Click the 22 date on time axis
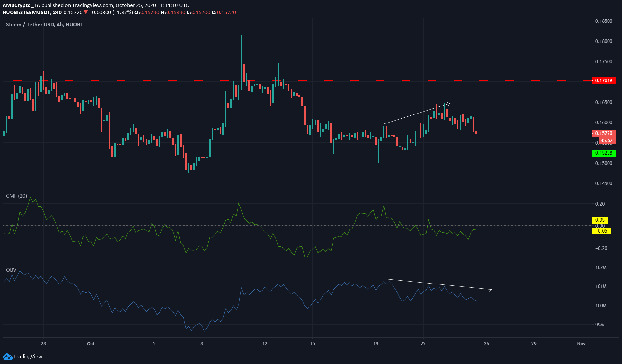Screen dimensions: 622x364 pos(423,344)
